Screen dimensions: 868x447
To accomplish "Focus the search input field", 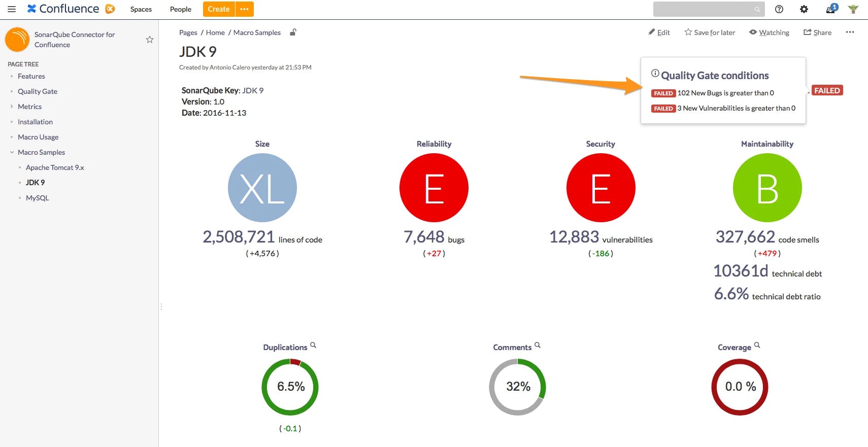I will tap(709, 9).
